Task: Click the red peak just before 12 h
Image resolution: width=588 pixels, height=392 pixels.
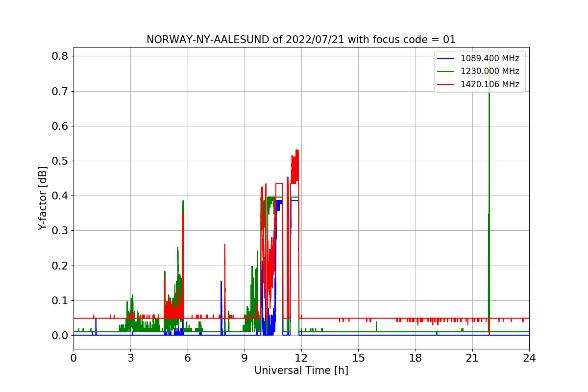Action: click(x=295, y=167)
